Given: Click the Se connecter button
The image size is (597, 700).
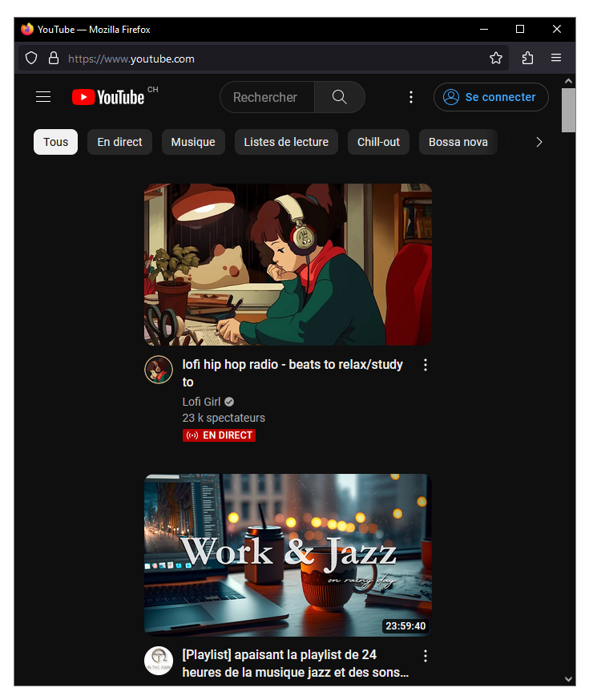Looking at the screenshot, I should coord(490,97).
